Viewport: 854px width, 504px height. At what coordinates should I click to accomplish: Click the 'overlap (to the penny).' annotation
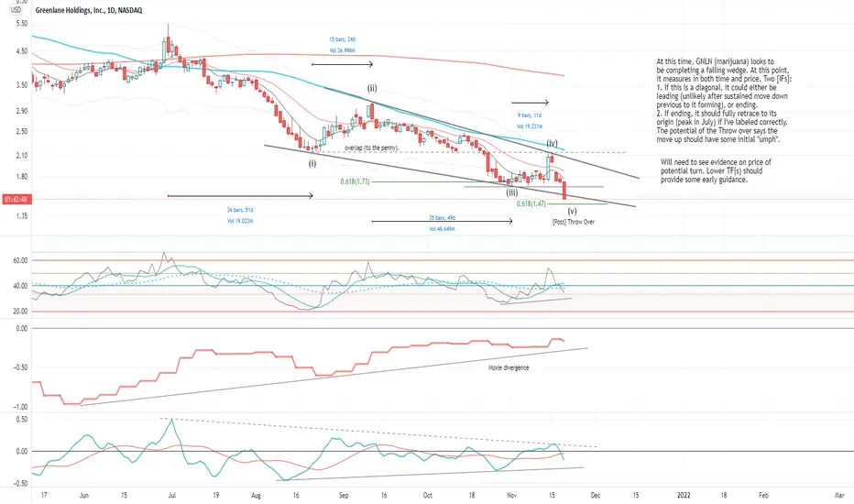pyautogui.click(x=371, y=148)
